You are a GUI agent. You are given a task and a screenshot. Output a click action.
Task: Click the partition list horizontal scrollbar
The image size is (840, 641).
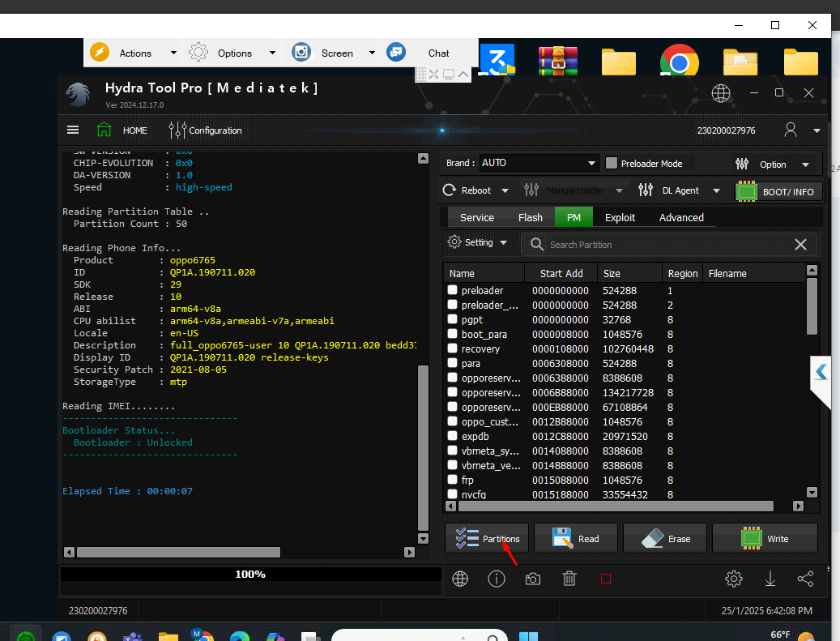tap(616, 506)
